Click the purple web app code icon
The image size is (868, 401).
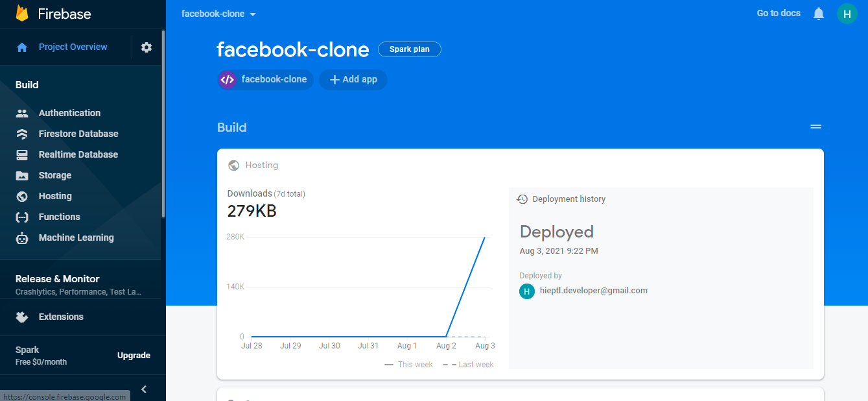[x=227, y=80]
